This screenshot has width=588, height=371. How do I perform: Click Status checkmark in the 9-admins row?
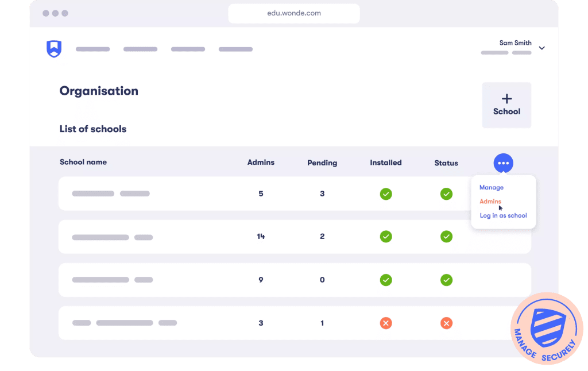[446, 280]
